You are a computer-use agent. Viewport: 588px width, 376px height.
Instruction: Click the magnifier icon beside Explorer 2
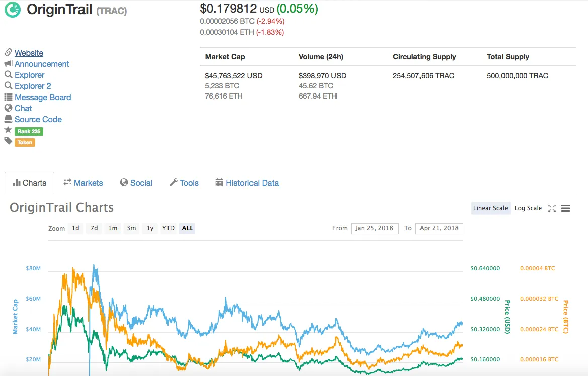coord(8,86)
